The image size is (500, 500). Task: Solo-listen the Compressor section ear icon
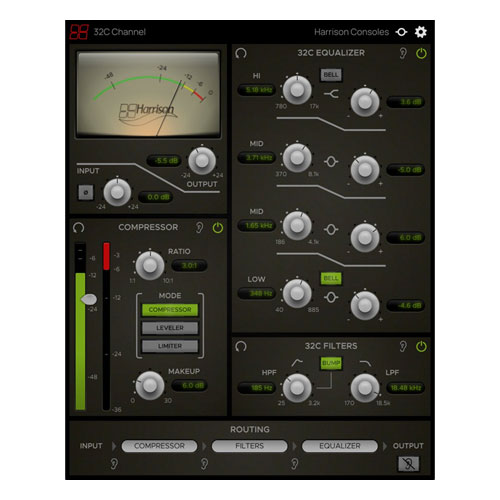199,228
